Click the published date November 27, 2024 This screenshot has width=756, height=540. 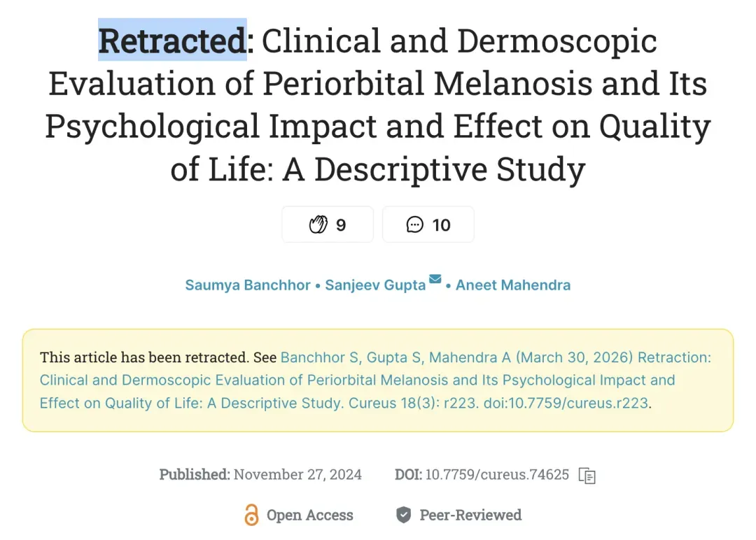(297, 474)
